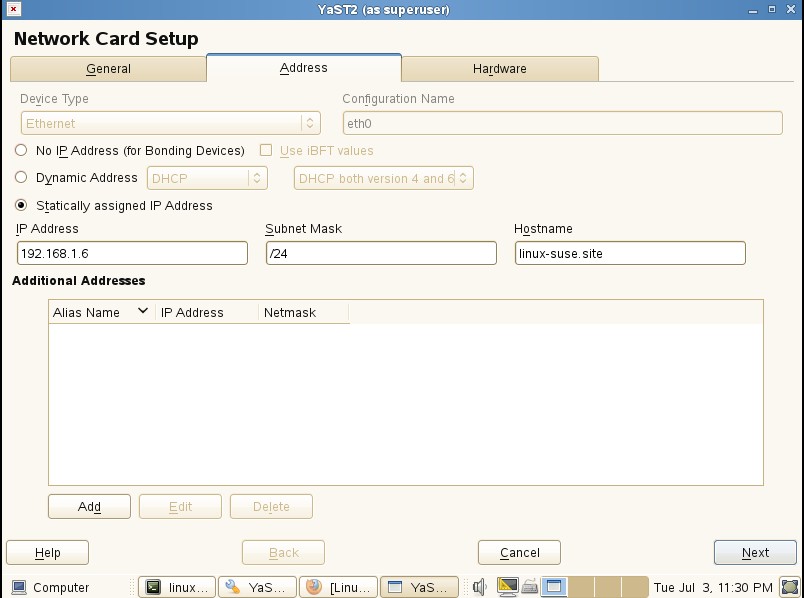Proceed with the Next button
The image size is (804, 598).
(x=755, y=553)
